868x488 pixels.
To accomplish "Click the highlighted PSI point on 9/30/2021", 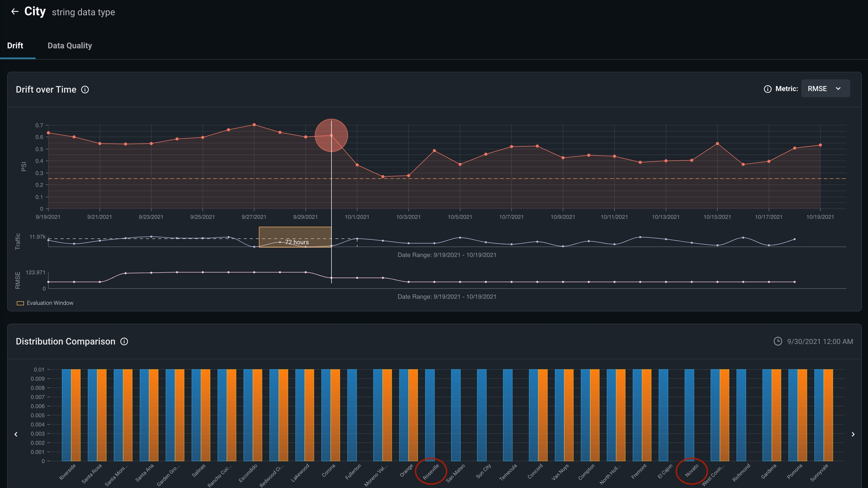I will coord(331,135).
